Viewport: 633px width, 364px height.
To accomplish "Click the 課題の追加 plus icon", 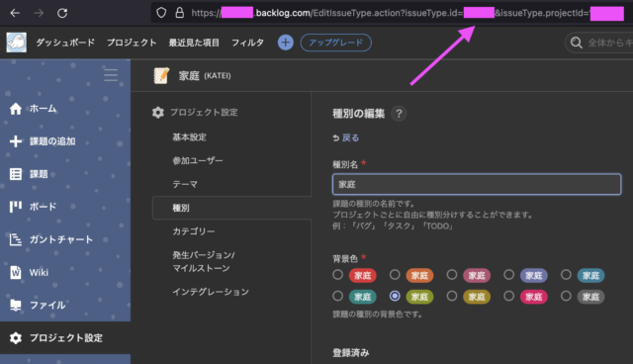I will coord(16,141).
